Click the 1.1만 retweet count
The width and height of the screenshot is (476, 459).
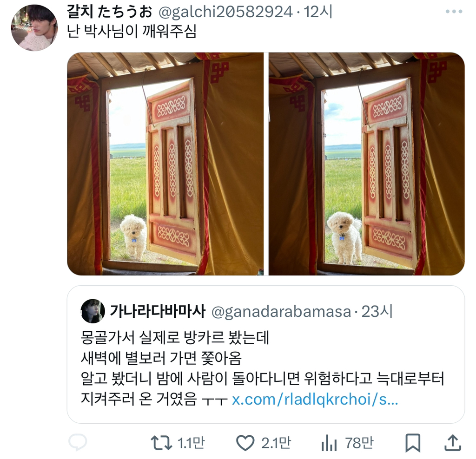click(x=191, y=443)
